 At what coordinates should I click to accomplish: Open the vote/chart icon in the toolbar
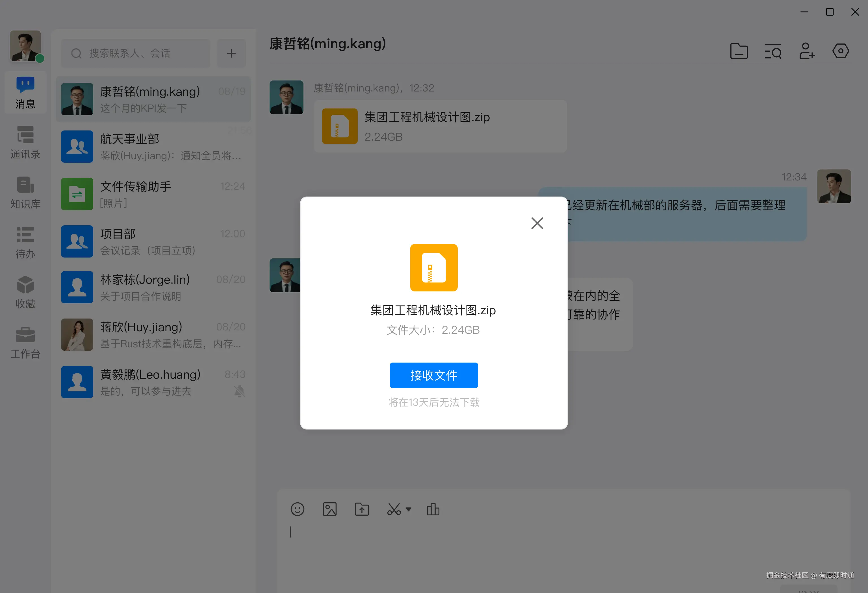(x=433, y=509)
